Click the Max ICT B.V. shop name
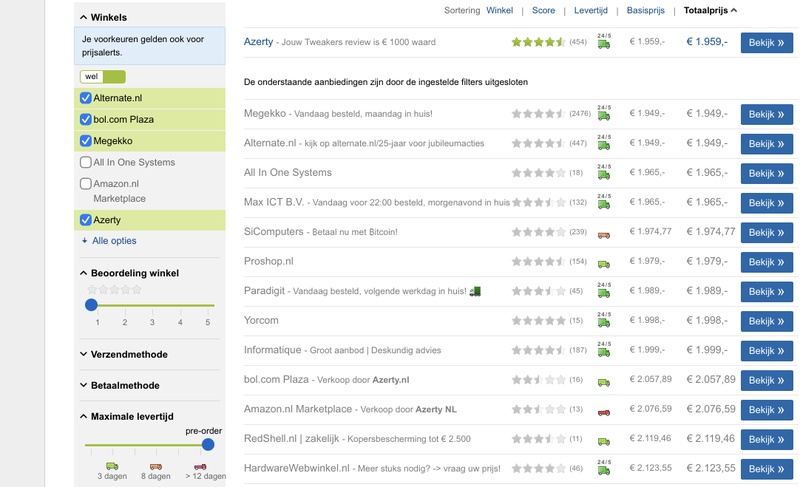This screenshot has width=800, height=487. click(x=273, y=202)
